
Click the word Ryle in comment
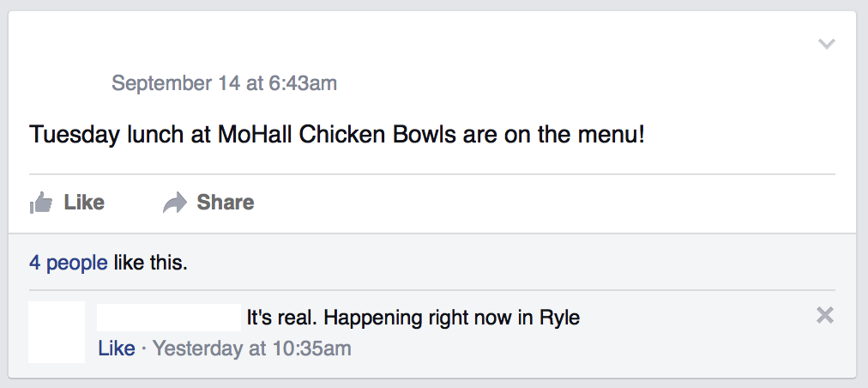pos(559,318)
